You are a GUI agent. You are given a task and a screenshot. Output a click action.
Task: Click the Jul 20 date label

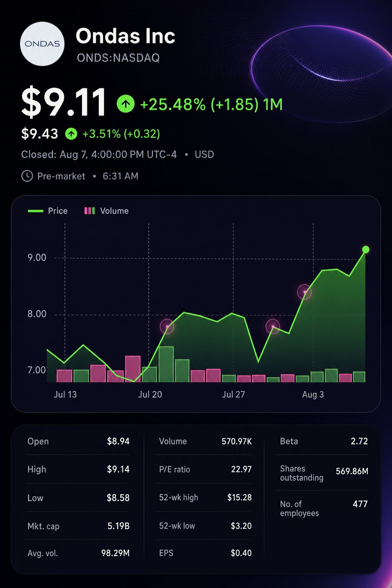tap(150, 394)
